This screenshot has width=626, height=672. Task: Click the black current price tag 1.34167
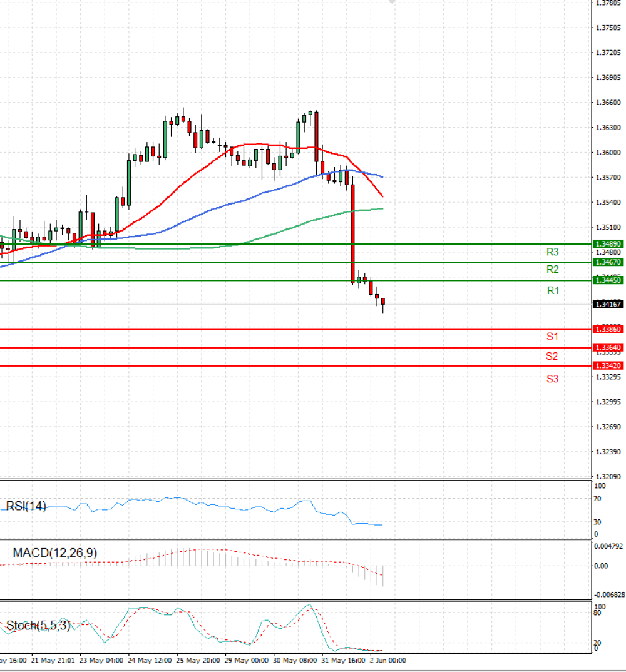tap(608, 304)
